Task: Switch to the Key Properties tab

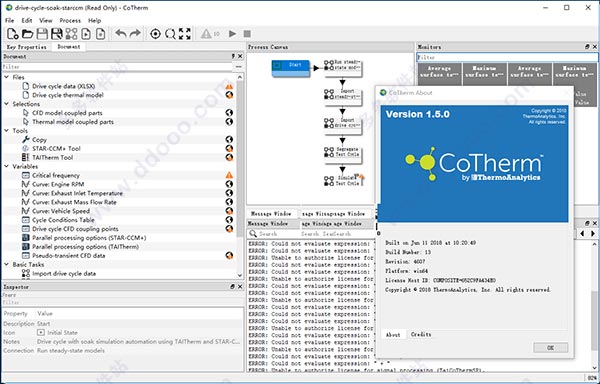Action: (x=26, y=47)
